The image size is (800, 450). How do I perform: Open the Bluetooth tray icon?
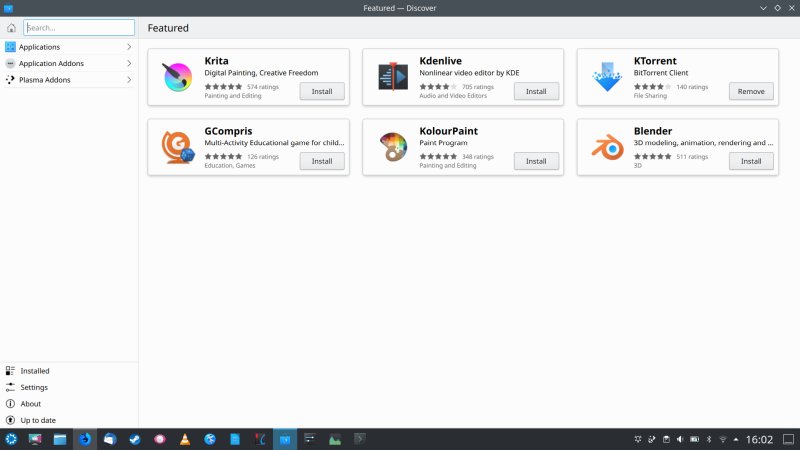[x=709, y=439]
